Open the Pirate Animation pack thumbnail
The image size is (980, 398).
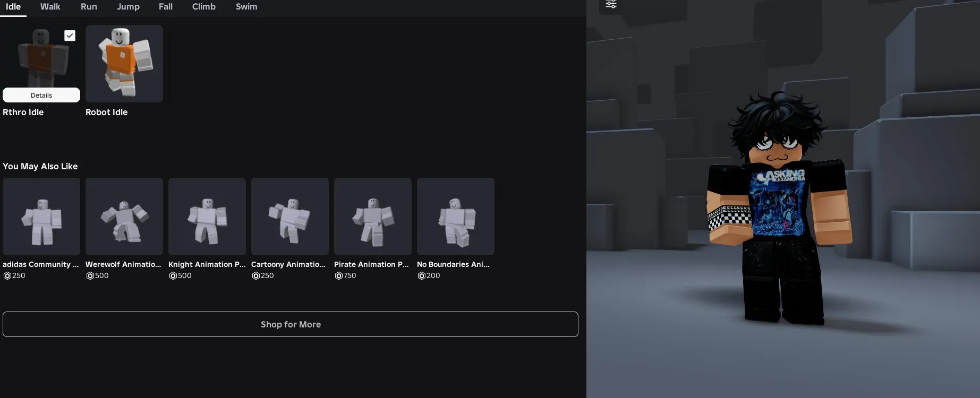(373, 217)
